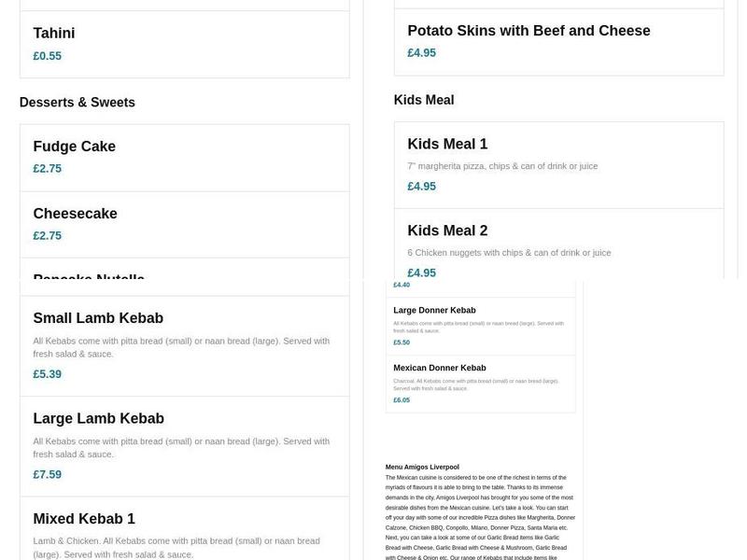
Task: Click the Menu Amigos Liverpool heading
Action: pyautogui.click(x=422, y=467)
